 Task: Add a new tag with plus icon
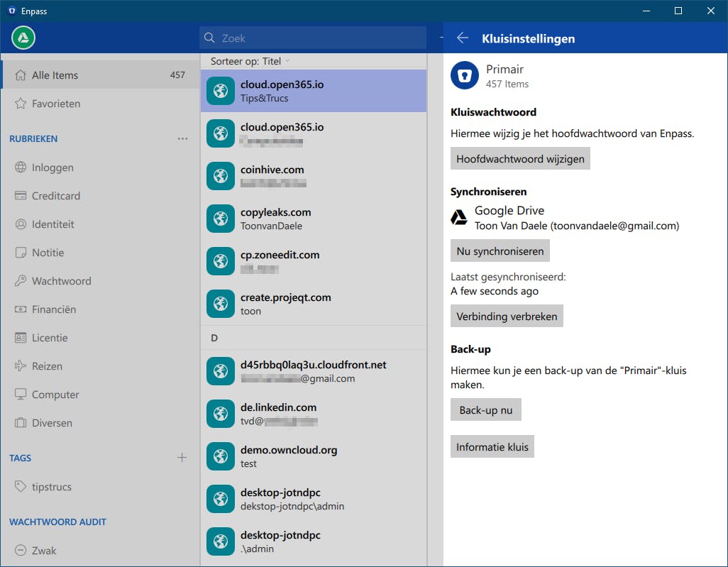point(182,458)
